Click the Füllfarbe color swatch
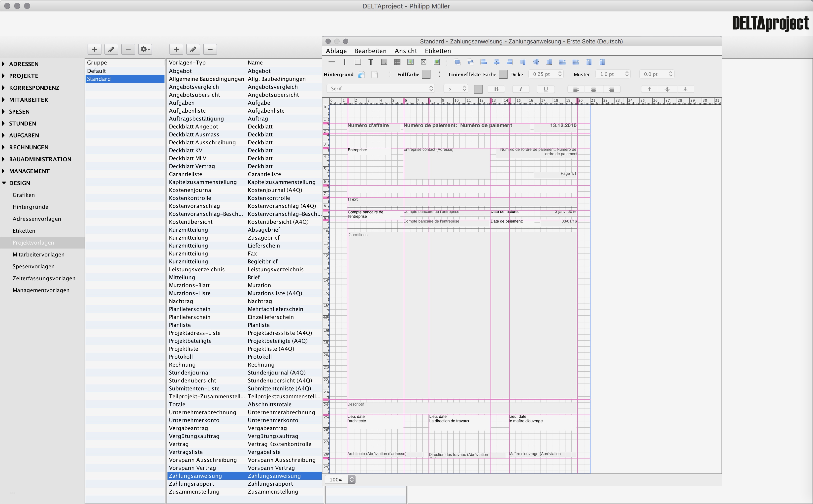The height and width of the screenshot is (504, 813). (x=426, y=74)
